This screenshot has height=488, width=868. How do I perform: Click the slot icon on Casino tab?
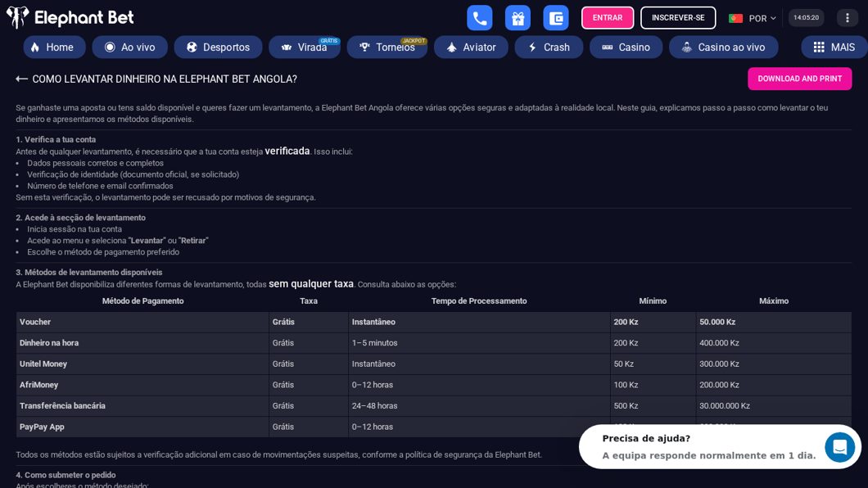coord(608,47)
